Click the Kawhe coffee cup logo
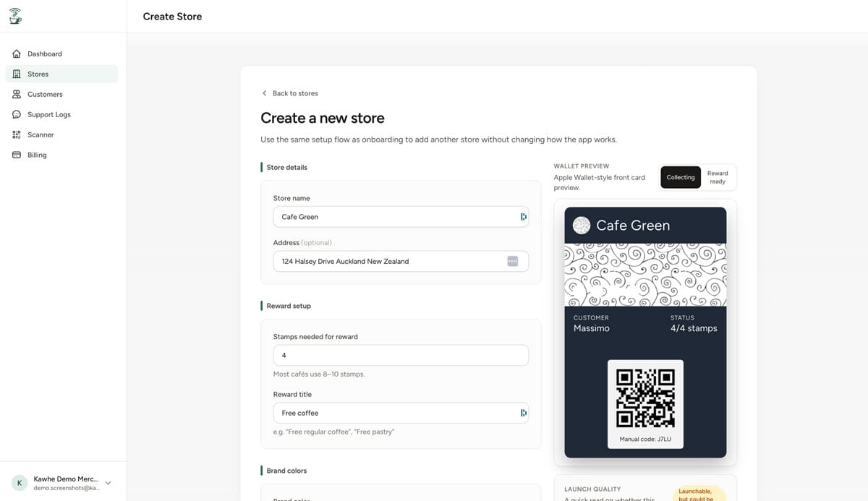868x501 pixels. click(15, 16)
